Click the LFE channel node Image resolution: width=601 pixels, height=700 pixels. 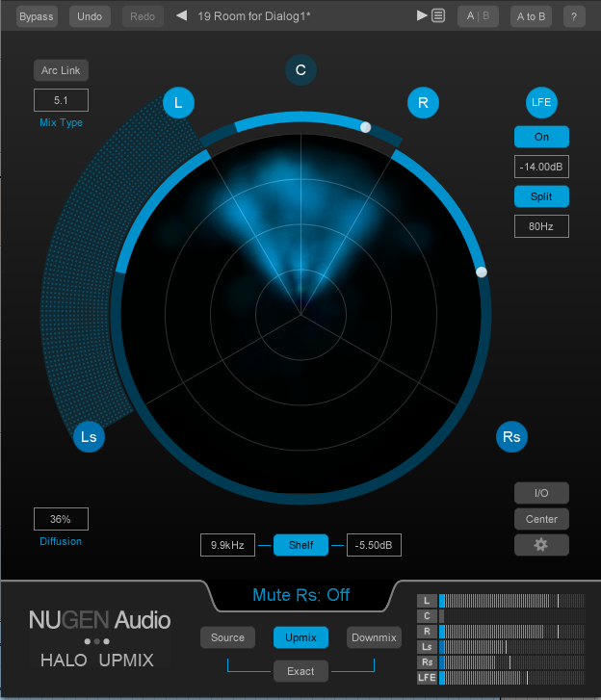(541, 102)
